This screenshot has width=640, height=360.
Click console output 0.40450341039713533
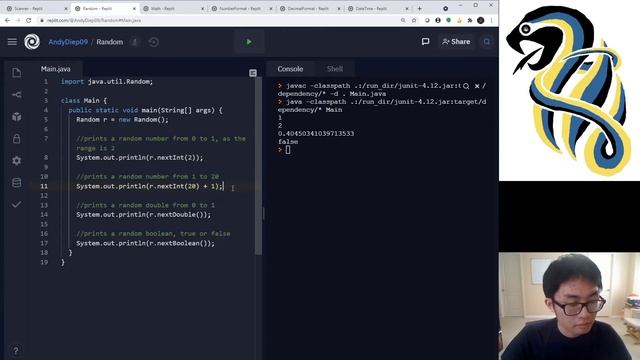pos(316,134)
